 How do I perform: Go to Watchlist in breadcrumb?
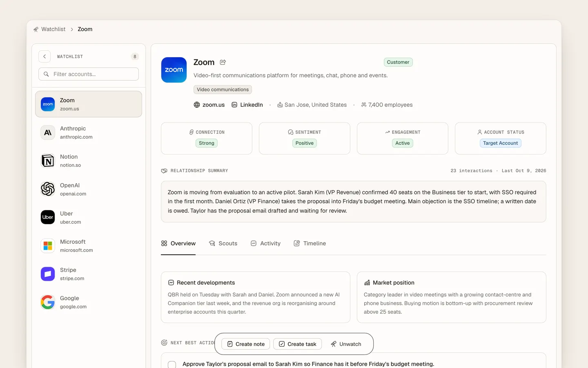pyautogui.click(x=53, y=29)
